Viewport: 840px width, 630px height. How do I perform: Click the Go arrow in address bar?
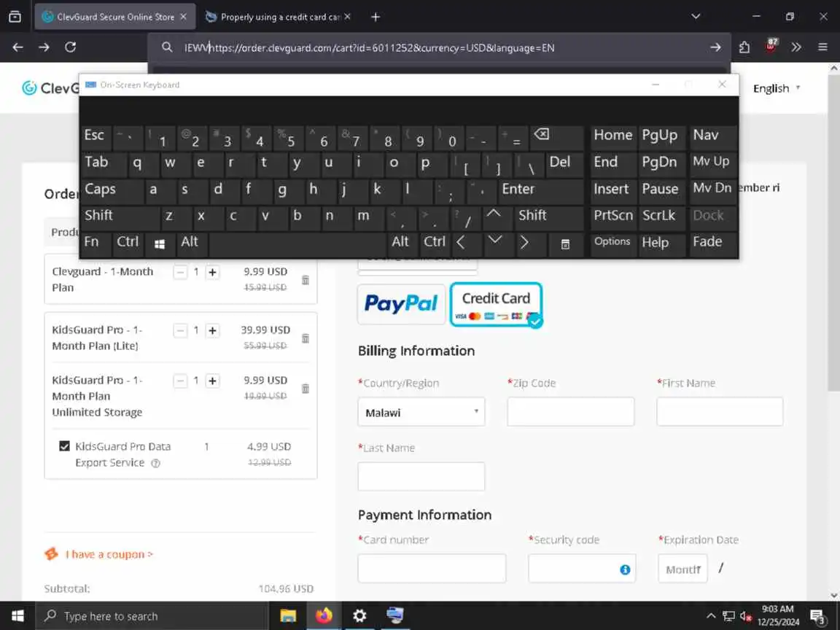[715, 47]
